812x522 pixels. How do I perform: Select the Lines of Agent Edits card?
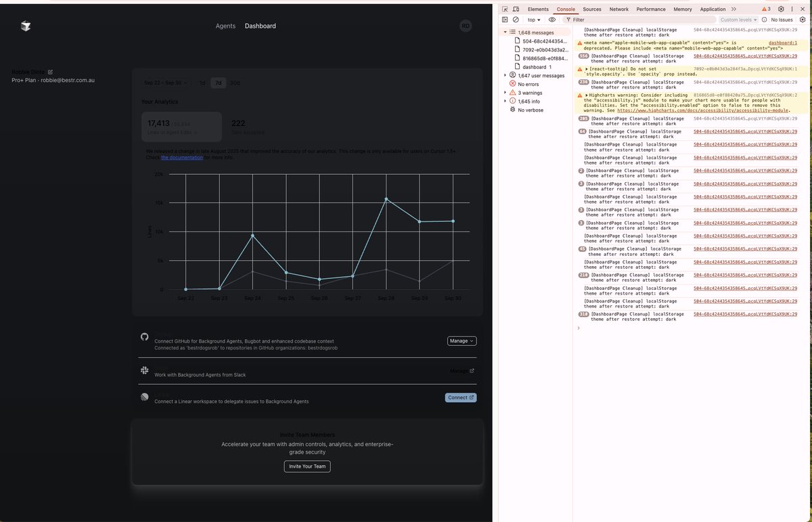[181, 127]
